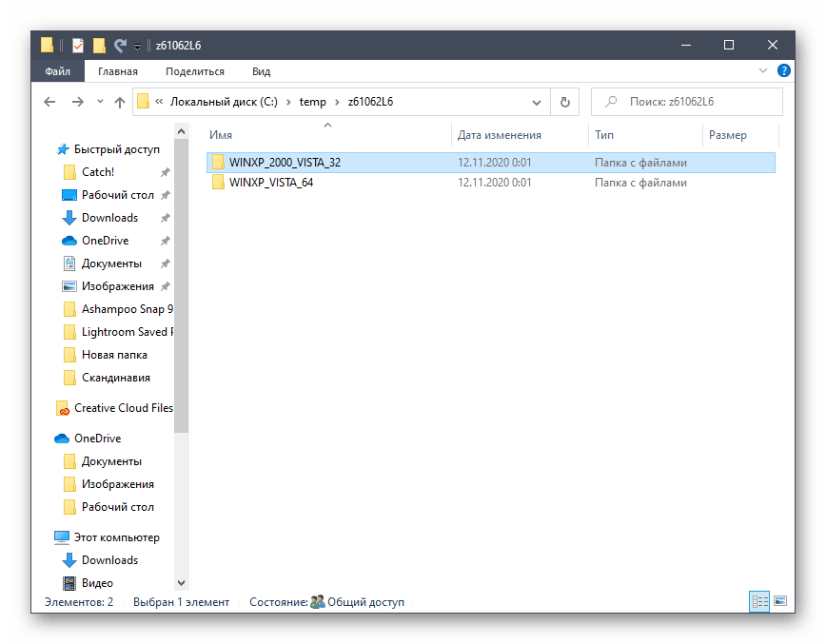Click temp in the address path
Image resolution: width=826 pixels, height=644 pixels.
click(313, 102)
